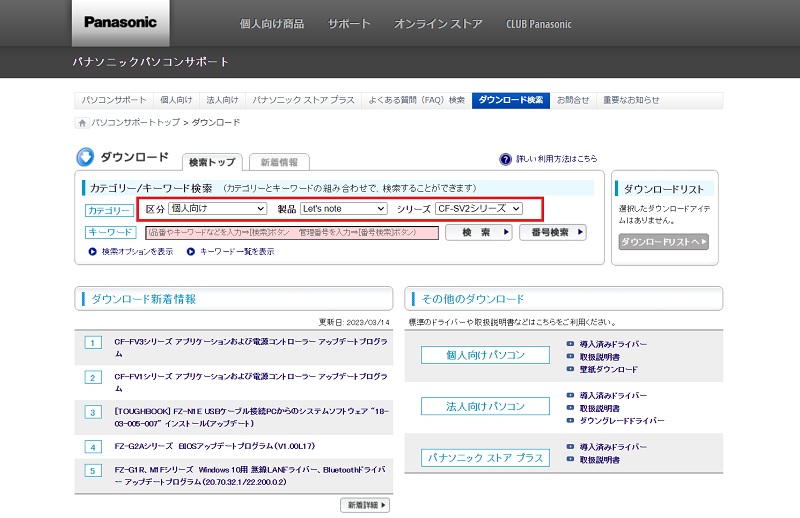The image size is (800, 518).
Task: Open 取扱説明書 under 個人向けパソコン
Action: [x=599, y=357]
